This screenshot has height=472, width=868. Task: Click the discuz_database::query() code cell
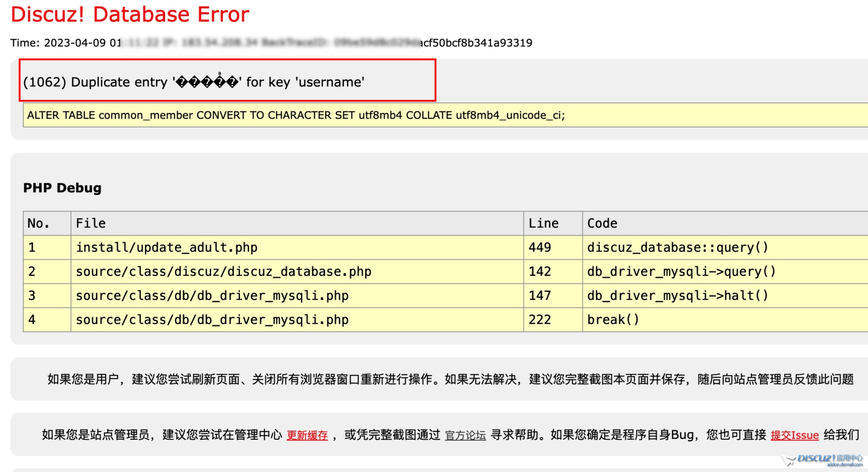click(677, 247)
